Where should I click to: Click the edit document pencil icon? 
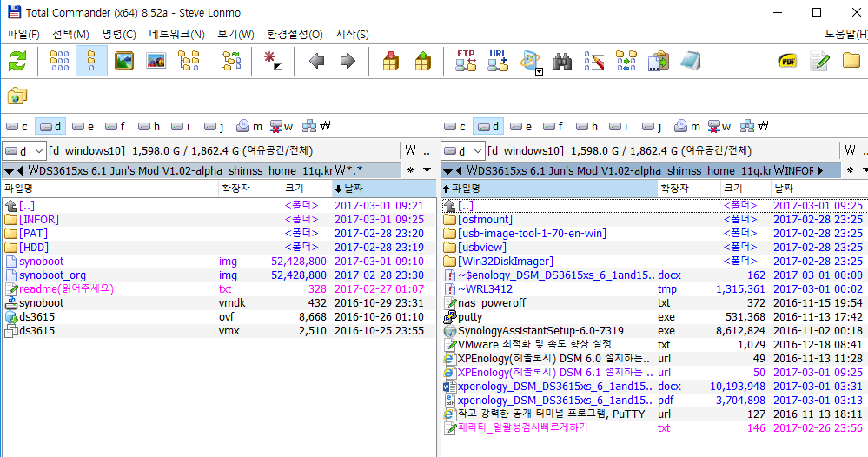tap(819, 61)
